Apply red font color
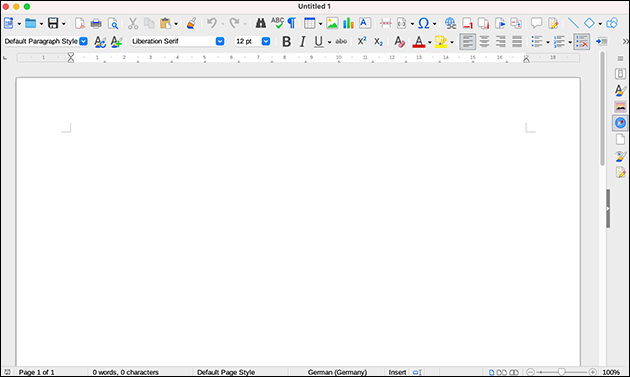The height and width of the screenshot is (377, 630). 419,41
